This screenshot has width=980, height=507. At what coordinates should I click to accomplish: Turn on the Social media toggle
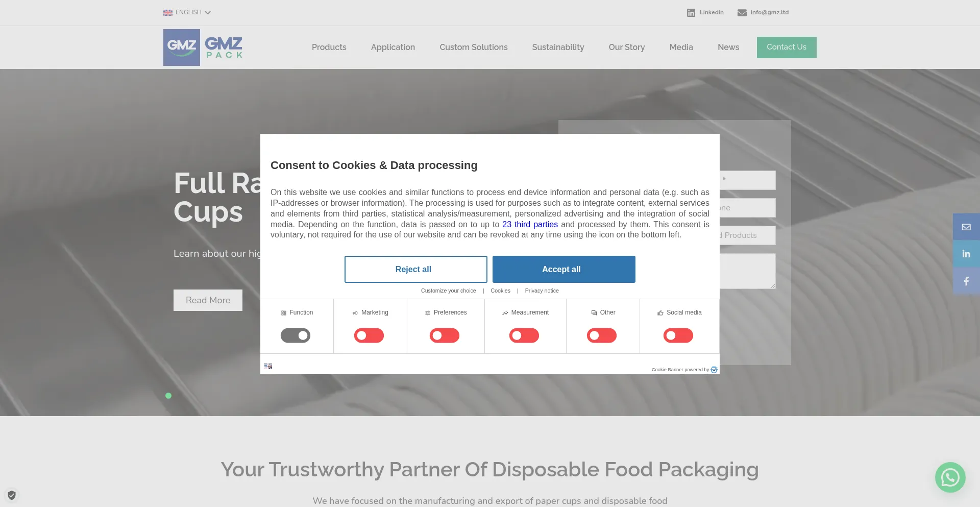pyautogui.click(x=678, y=335)
